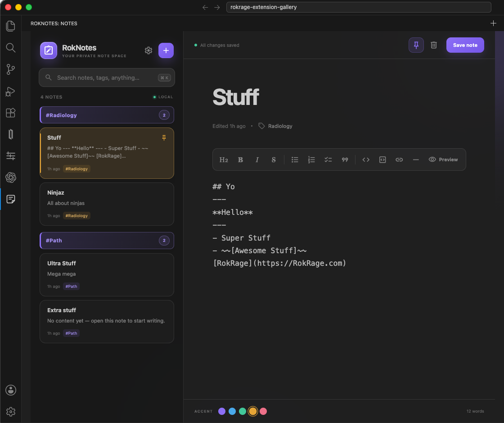Open Source Control branch icon
Screen dimensions: 504x423
11,69
